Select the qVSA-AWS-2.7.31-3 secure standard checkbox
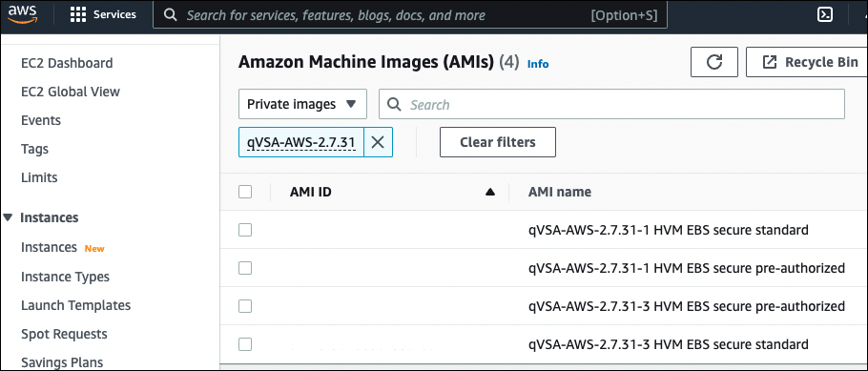This screenshot has height=371, width=868. coord(245,344)
